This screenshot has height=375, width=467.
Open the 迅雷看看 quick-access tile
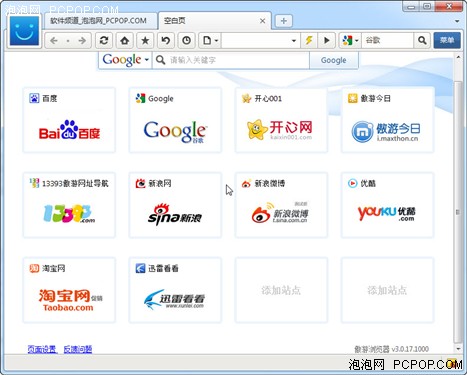(x=175, y=290)
